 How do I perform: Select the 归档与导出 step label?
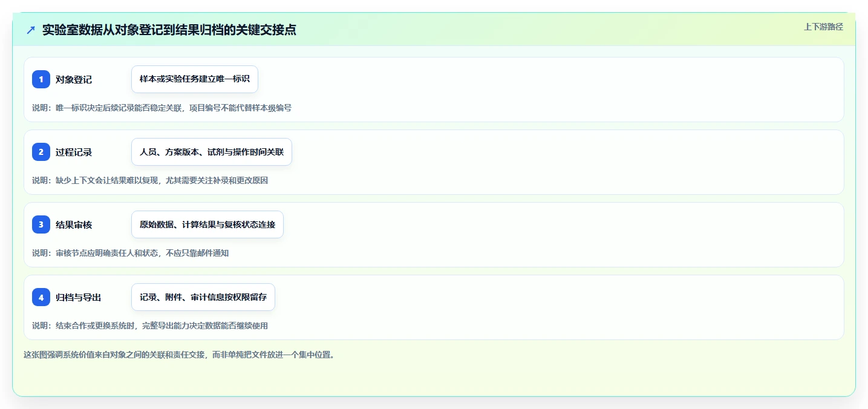coord(79,297)
